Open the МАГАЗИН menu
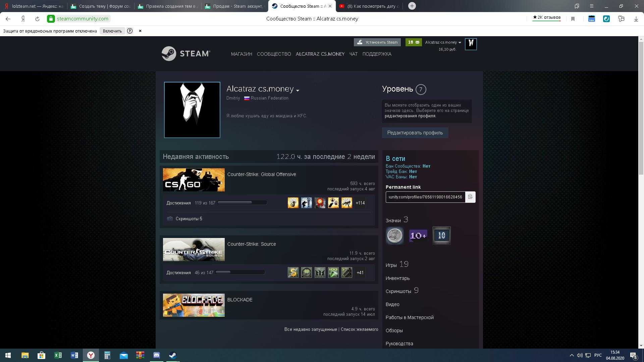The width and height of the screenshot is (644, 362). tap(241, 54)
